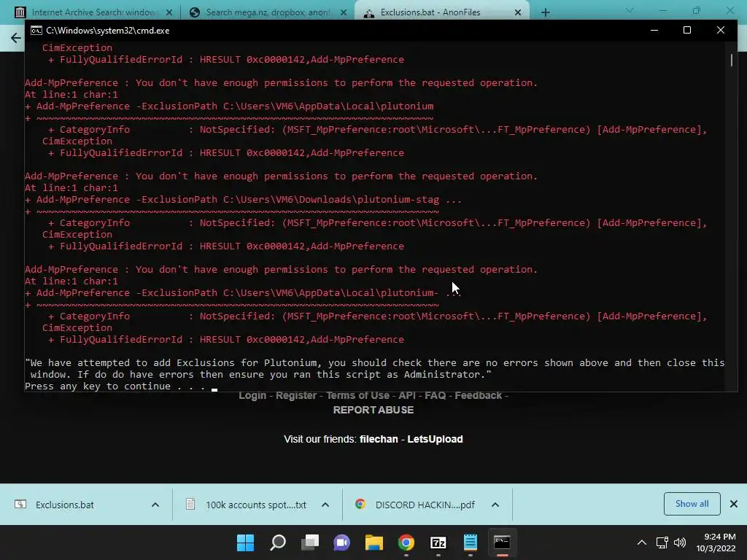Image resolution: width=747 pixels, height=560 pixels.
Task: Click the REPORT ABUSE link
Action: click(x=373, y=410)
